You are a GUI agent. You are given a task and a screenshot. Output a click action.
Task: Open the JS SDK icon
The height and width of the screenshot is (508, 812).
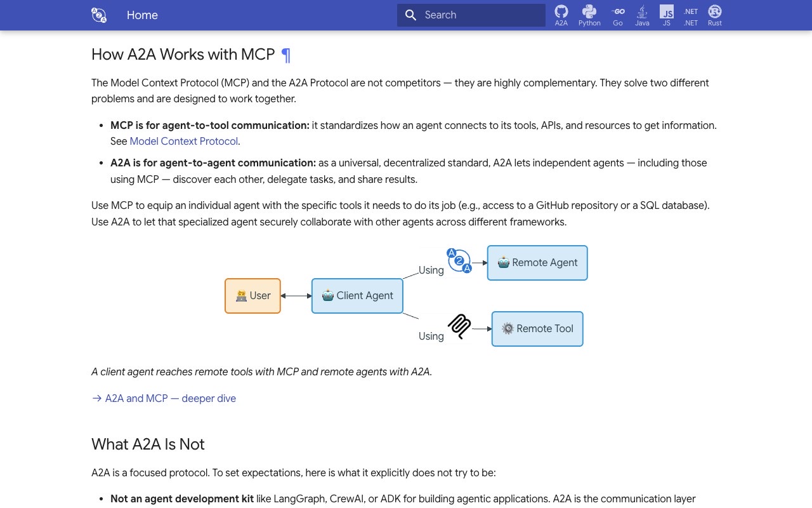pos(667,15)
